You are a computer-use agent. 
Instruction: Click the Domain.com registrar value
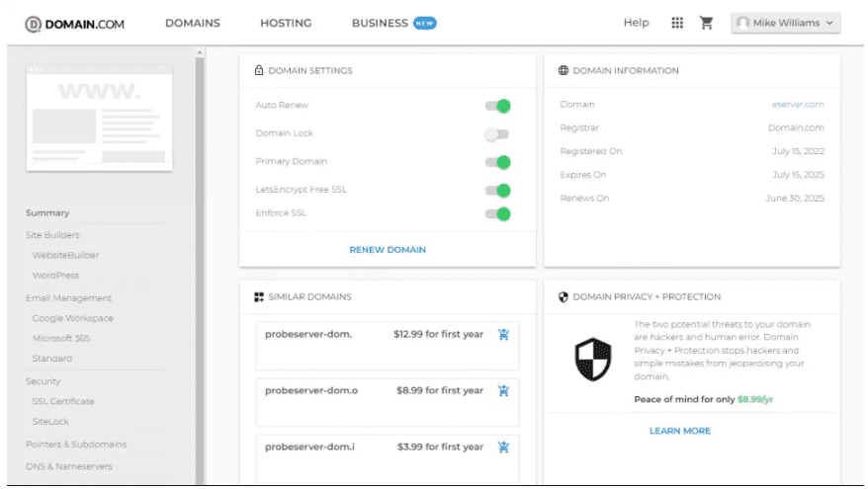coord(796,127)
